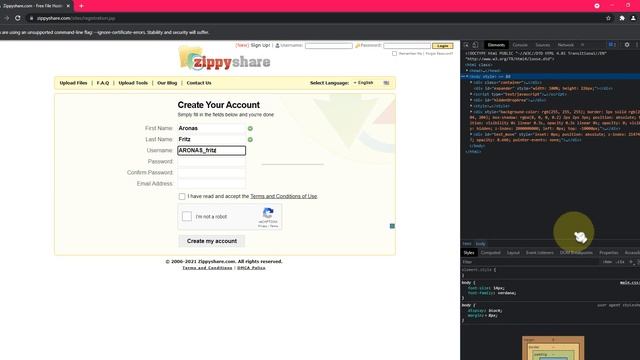The height and width of the screenshot is (360, 640).
Task: Click the address bar lock icon
Action: (x=31, y=18)
